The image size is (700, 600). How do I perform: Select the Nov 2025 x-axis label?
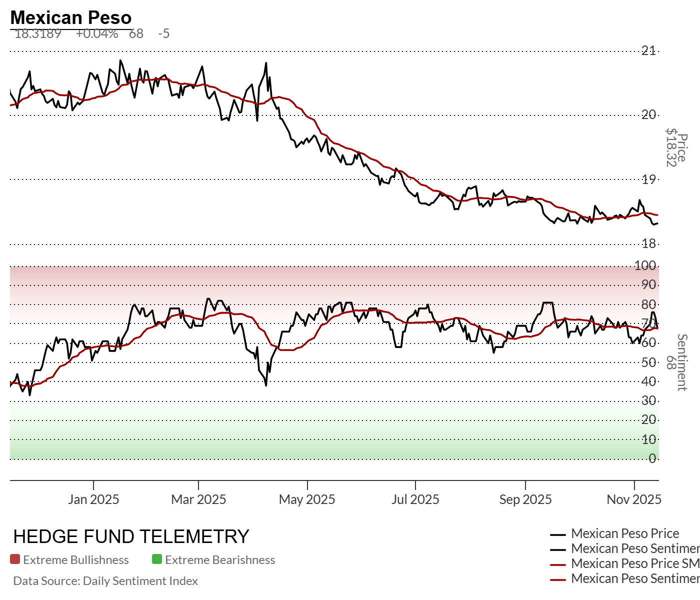(x=634, y=499)
